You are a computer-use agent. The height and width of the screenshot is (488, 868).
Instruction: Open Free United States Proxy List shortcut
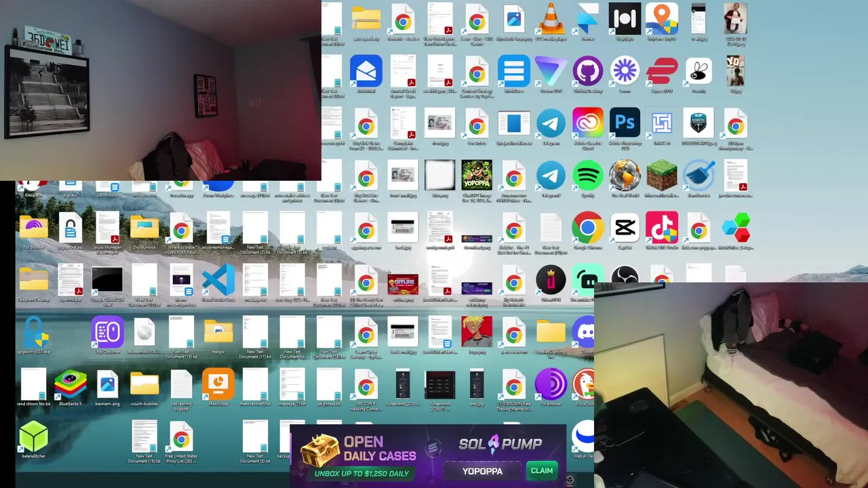[x=181, y=437]
